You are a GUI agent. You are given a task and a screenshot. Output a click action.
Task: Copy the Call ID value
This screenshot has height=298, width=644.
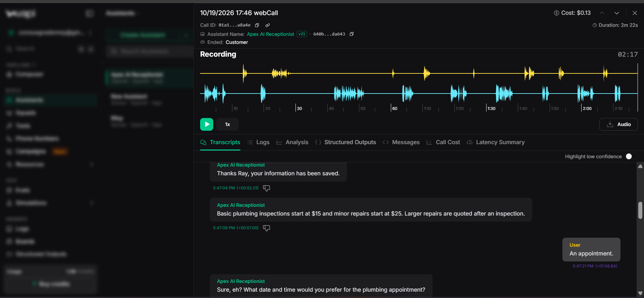click(257, 25)
